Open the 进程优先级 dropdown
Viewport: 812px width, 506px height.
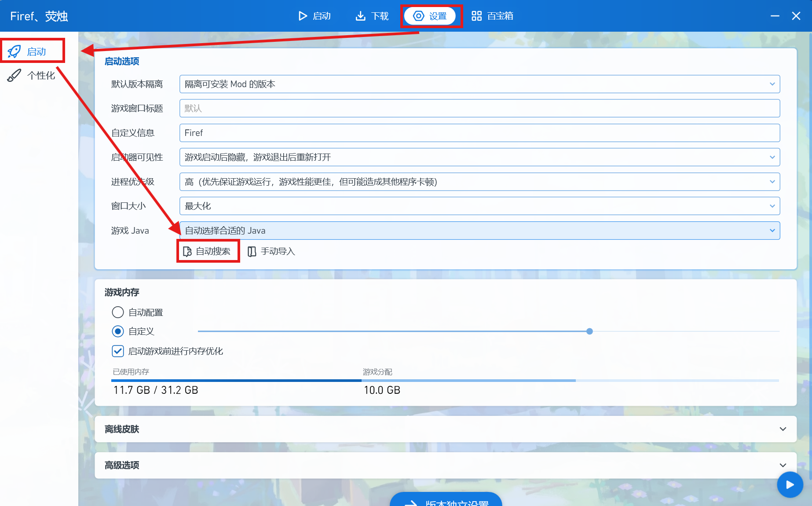pos(479,182)
